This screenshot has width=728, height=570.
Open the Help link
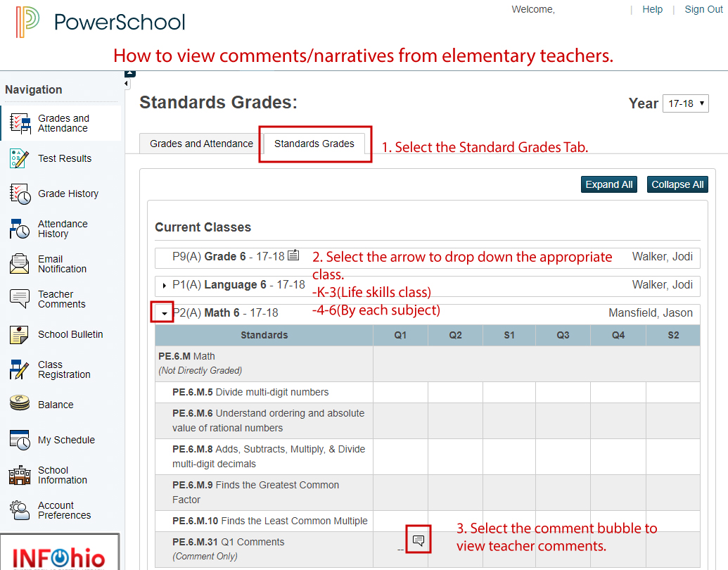click(652, 9)
